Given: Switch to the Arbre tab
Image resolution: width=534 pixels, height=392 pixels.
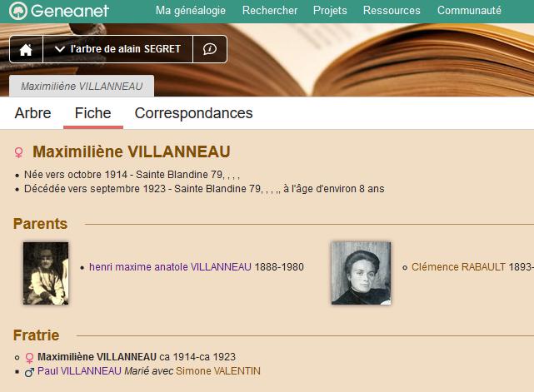Looking at the screenshot, I should [x=32, y=113].
